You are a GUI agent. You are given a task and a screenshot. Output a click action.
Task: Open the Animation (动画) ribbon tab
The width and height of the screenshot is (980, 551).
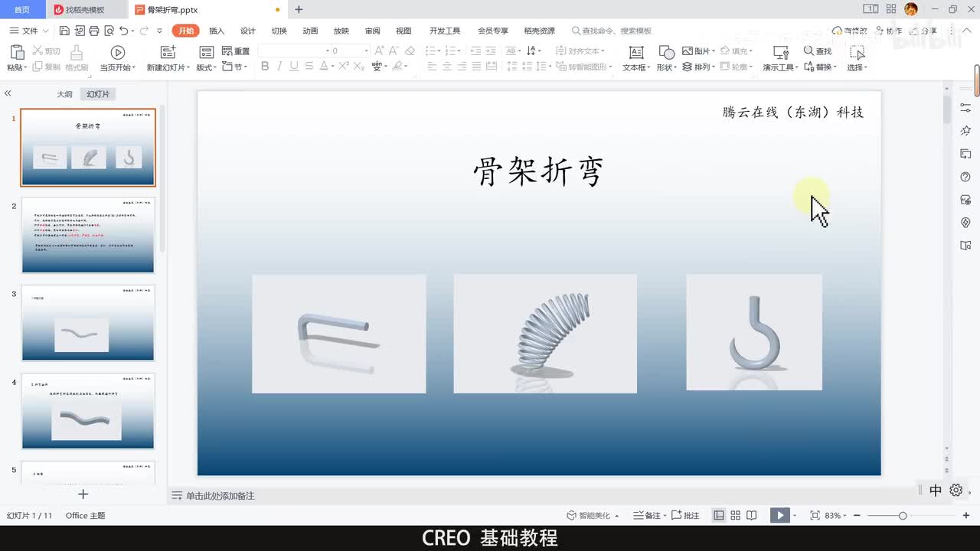click(x=310, y=31)
